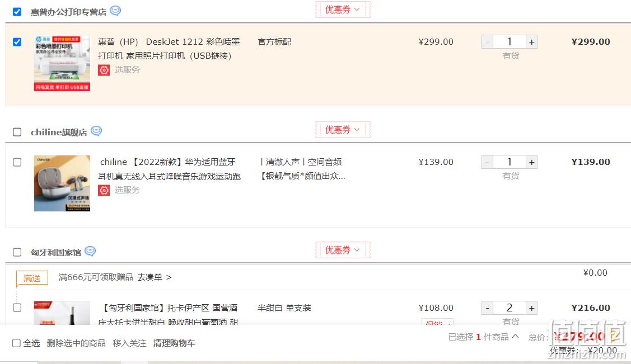
Task: Open chat icon next to 惠普办公打印专营店
Action: click(115, 11)
